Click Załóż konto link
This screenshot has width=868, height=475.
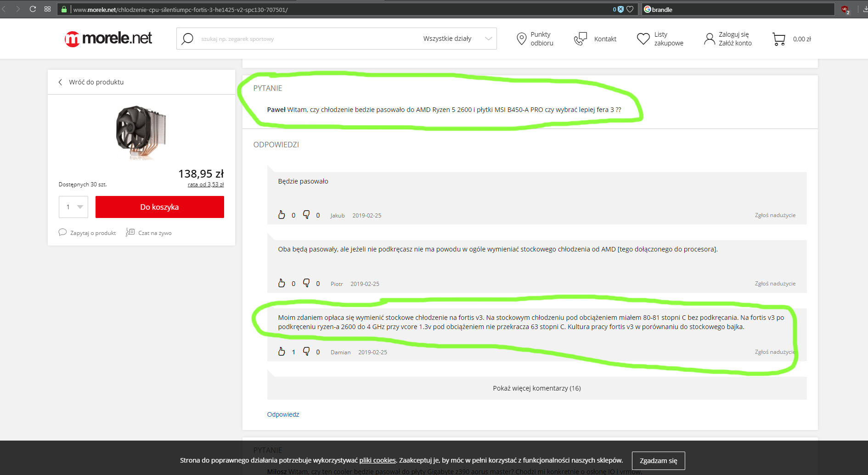tap(735, 43)
